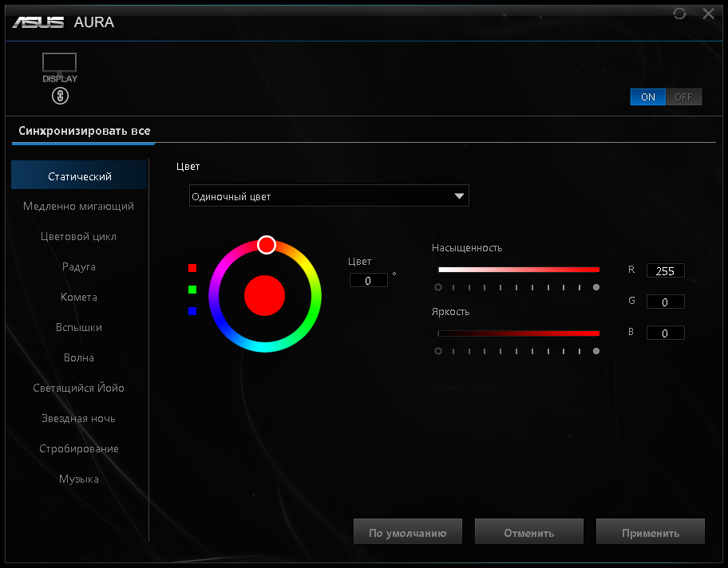Image resolution: width=728 pixels, height=568 pixels.
Task: Click the cyan area of the color wheel
Action: click(x=264, y=347)
